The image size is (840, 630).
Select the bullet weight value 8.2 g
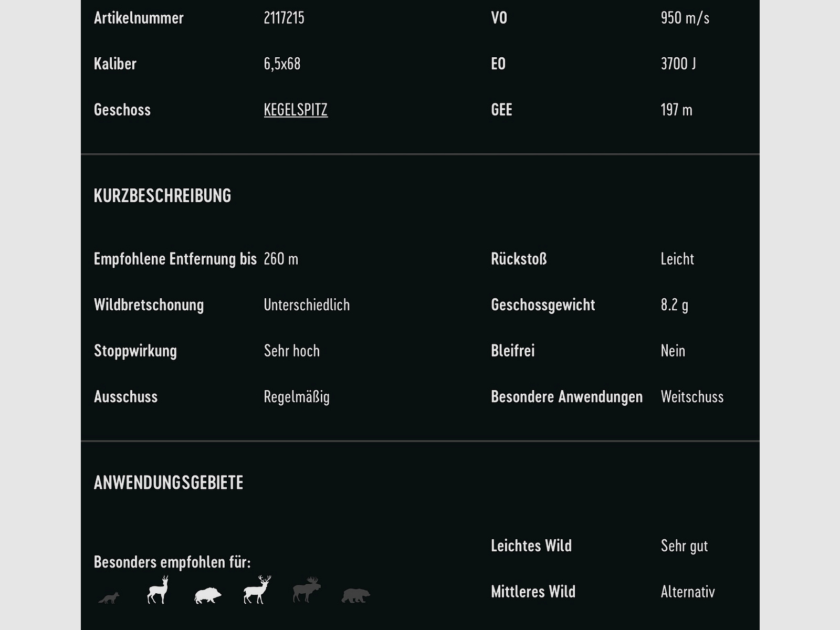674,305
